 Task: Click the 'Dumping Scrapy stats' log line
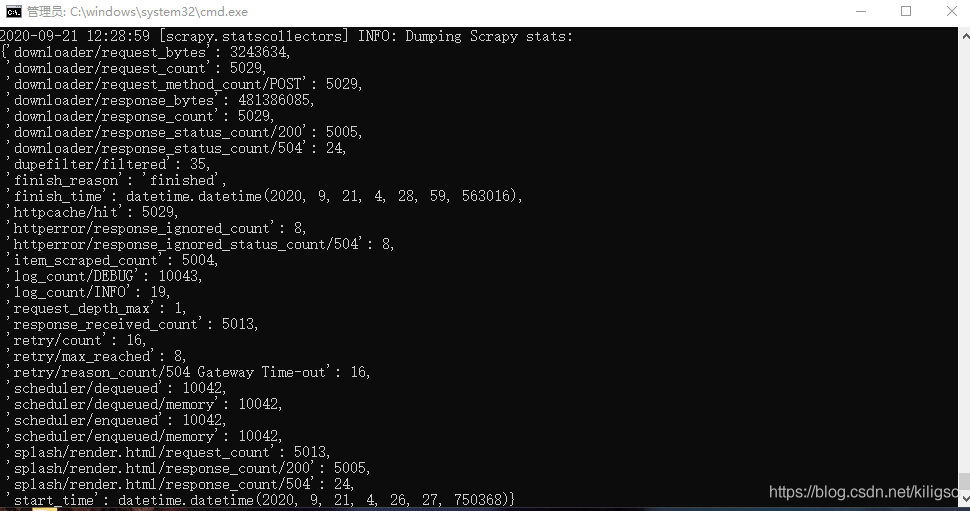tap(286, 36)
